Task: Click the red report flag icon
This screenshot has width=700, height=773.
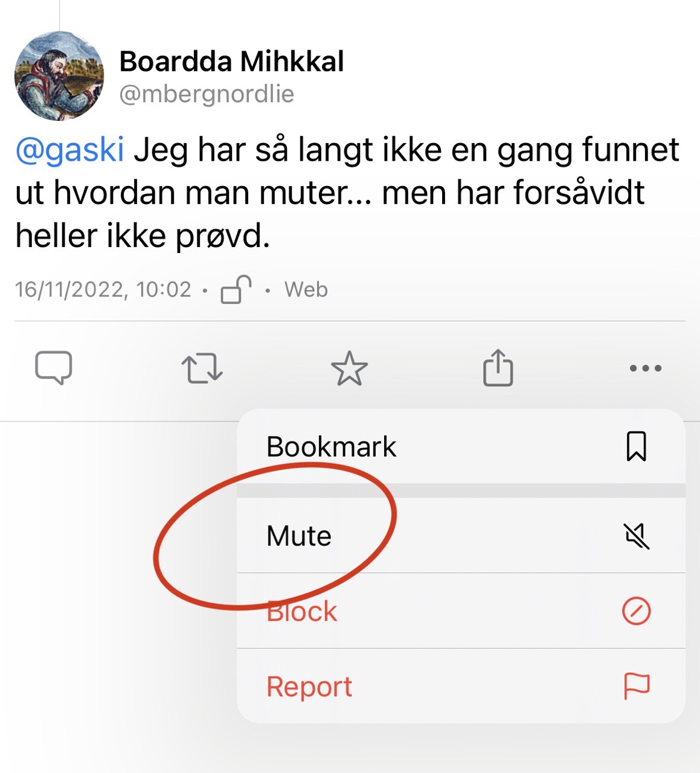Action: click(637, 687)
